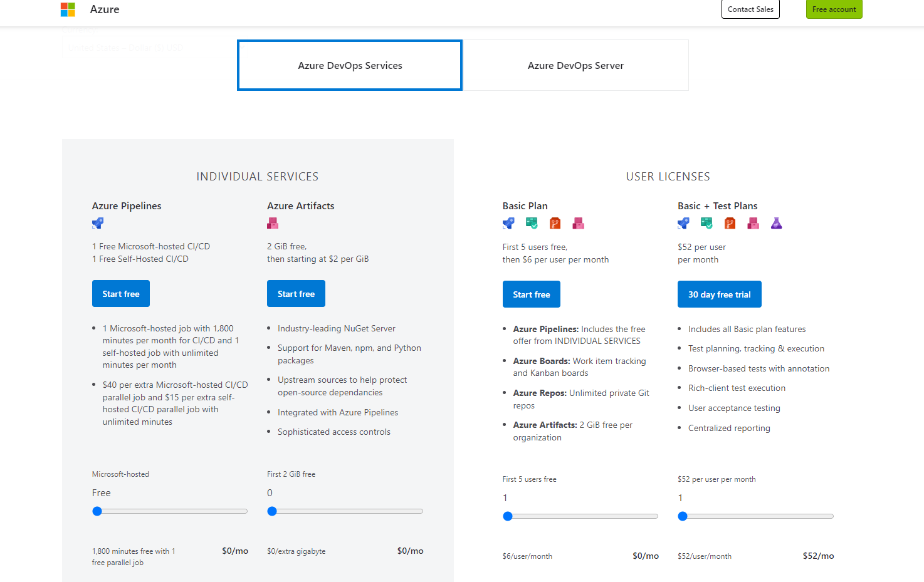Click the '$52/mo' total price
This screenshot has width=924, height=582.
[818, 556]
